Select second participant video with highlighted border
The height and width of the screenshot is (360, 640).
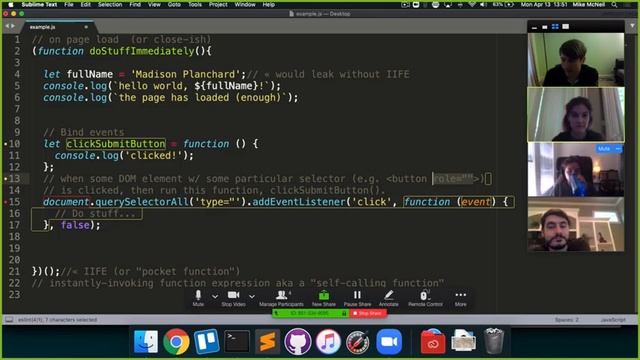tap(576, 114)
